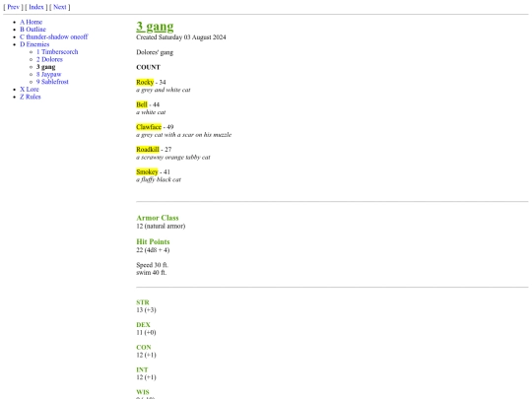The height and width of the screenshot is (399, 532).
Task: Click the 3 gang page title
Action: [x=155, y=27]
